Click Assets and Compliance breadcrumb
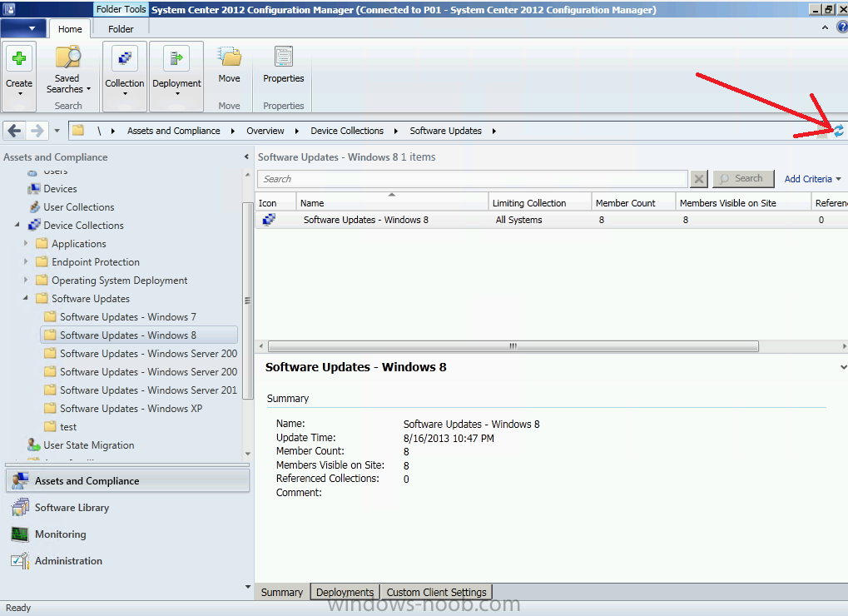 [174, 131]
